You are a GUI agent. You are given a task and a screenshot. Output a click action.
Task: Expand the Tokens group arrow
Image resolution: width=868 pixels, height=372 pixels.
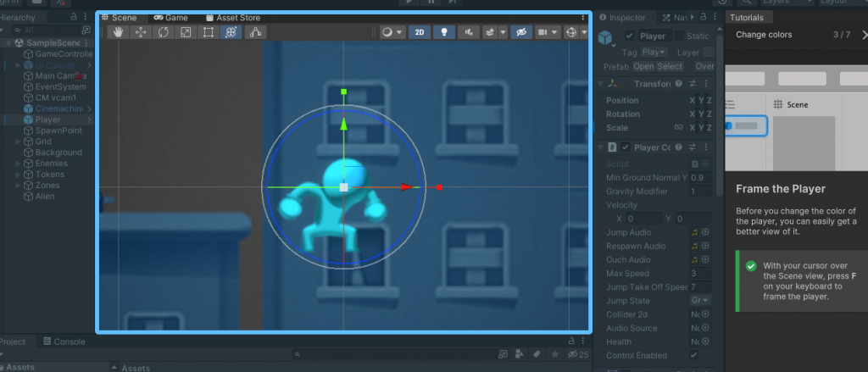pos(19,175)
